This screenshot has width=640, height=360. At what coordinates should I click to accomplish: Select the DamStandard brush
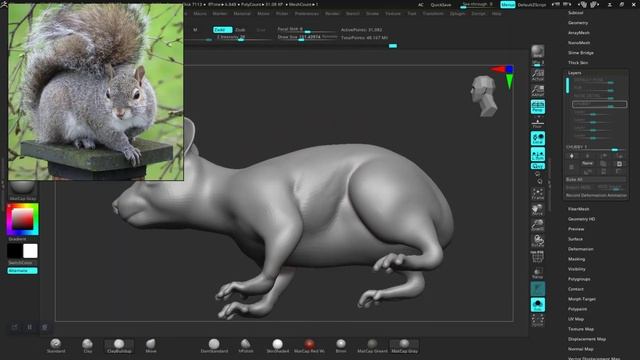pyautogui.click(x=214, y=346)
